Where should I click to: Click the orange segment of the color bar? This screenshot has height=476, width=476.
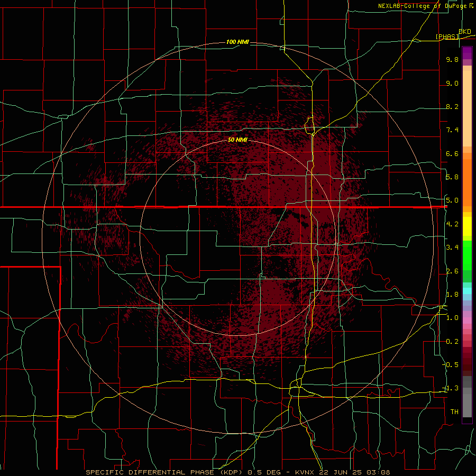tap(467, 183)
